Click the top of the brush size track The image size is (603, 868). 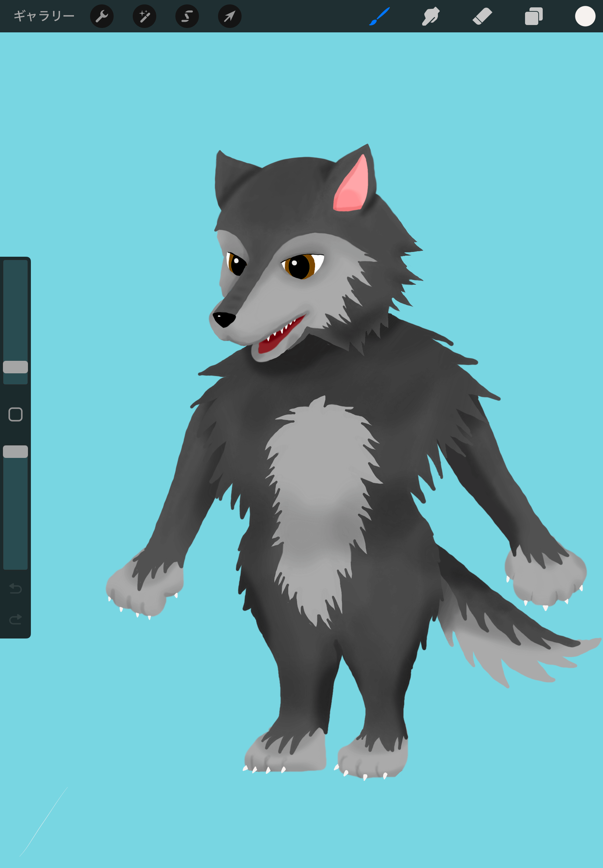pos(15,264)
